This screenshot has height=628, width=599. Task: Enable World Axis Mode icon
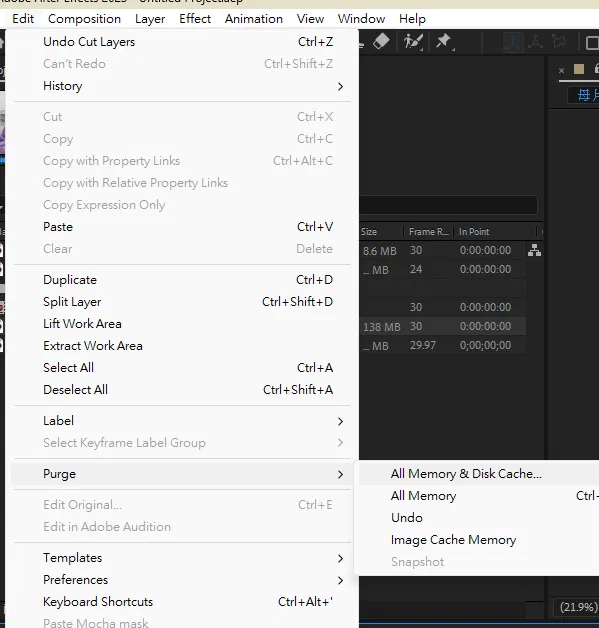(535, 42)
